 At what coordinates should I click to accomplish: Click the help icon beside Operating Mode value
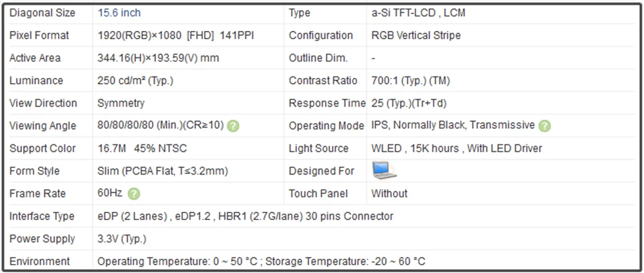pyautogui.click(x=545, y=126)
